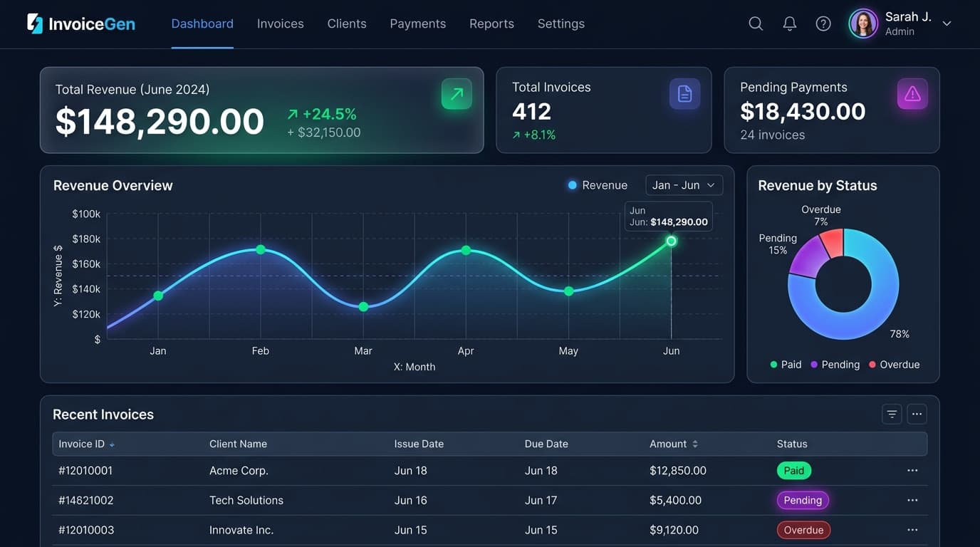Click the green arrow icon on Total Revenue card
The image size is (980, 547).
click(x=457, y=93)
